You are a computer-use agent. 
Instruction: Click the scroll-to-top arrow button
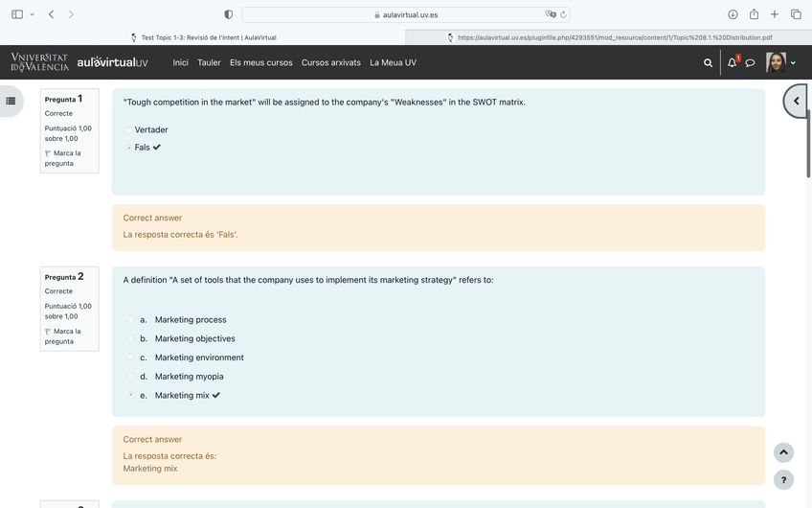tap(783, 452)
